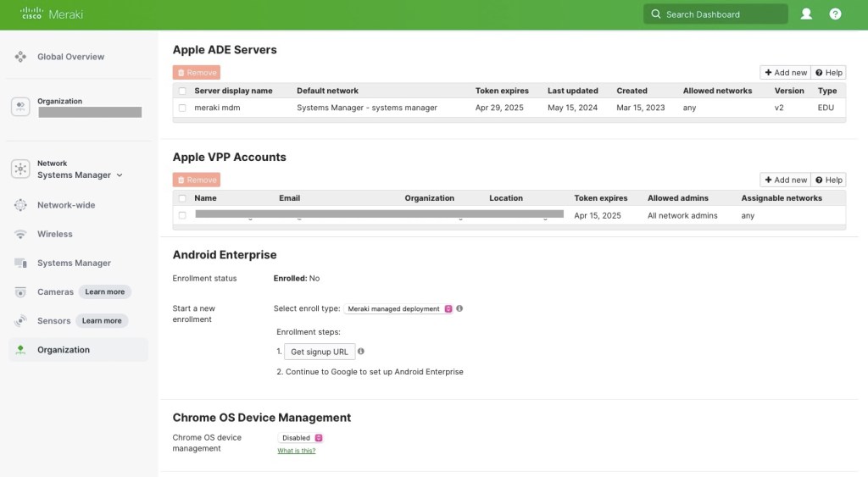
Task: Click the Cameras icon in sidebar
Action: [20, 292]
